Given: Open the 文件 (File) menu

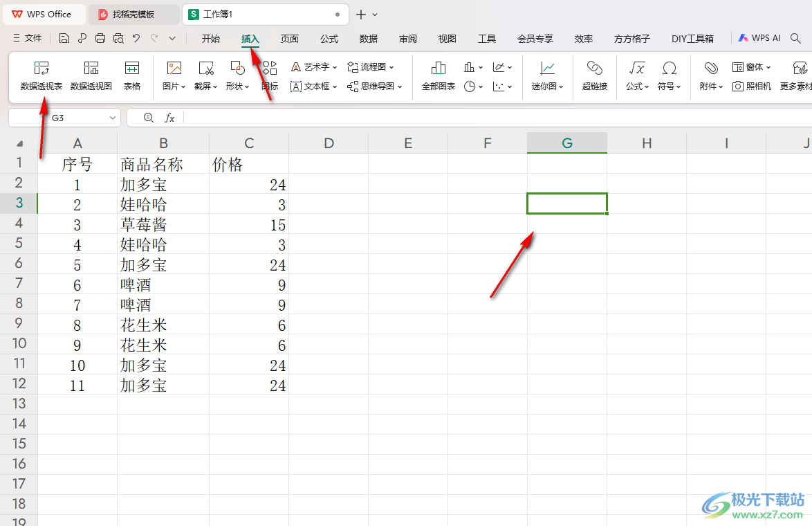Looking at the screenshot, I should click(28, 38).
